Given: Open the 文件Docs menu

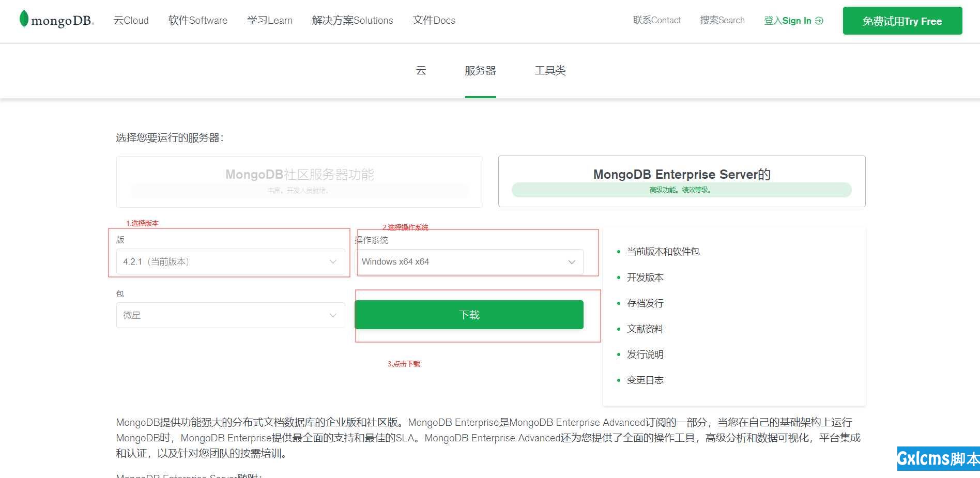Looking at the screenshot, I should tap(434, 21).
